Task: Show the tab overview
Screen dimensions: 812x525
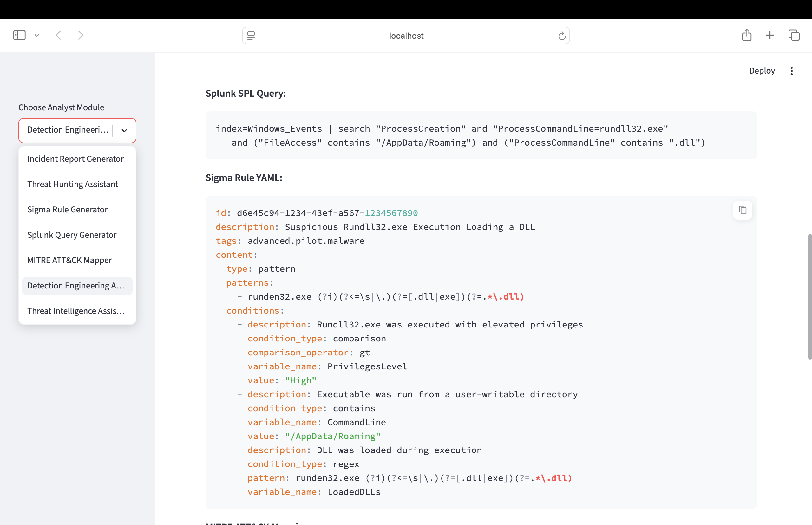Action: [x=794, y=35]
